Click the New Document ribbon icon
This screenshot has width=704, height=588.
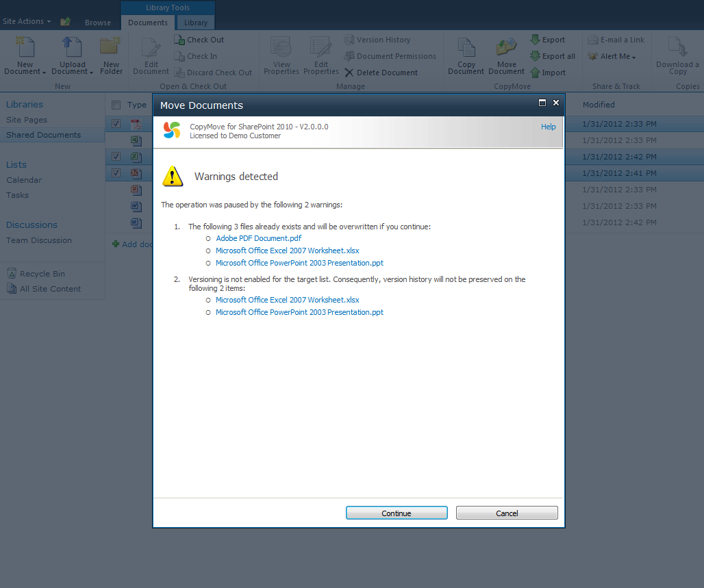(25, 47)
